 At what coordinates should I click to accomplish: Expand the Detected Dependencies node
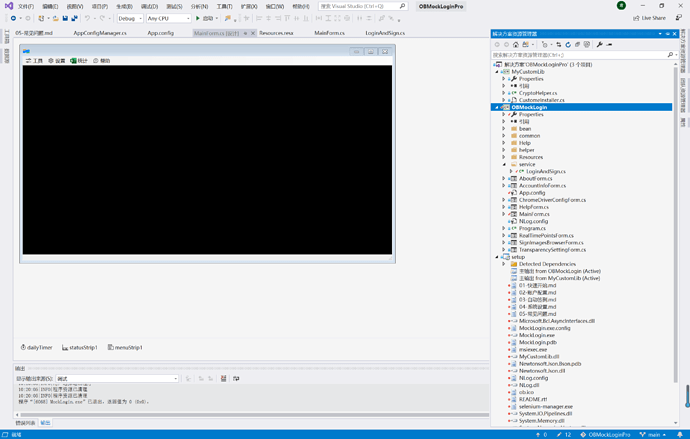(504, 264)
